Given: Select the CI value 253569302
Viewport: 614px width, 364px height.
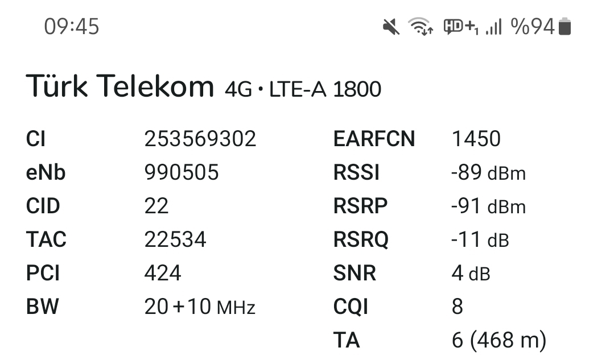Looking at the screenshot, I should point(200,139).
